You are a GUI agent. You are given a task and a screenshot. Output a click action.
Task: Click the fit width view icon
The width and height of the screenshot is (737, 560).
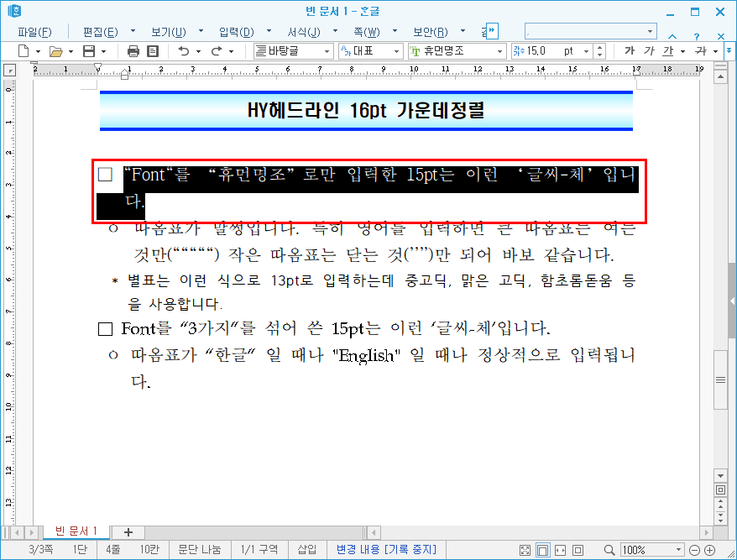pyautogui.click(x=560, y=550)
